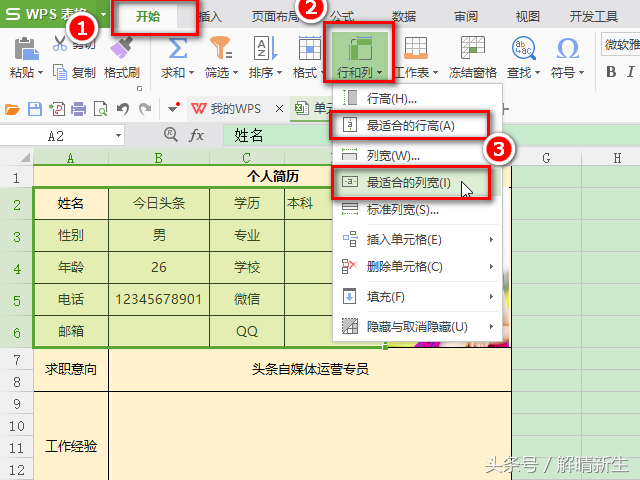
Task: Expand the cell name box dropdown
Action: coord(118,135)
